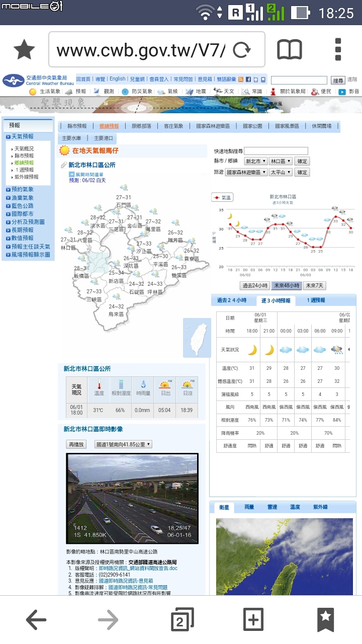This screenshot has height=644, width=362.
Task: Click the 再播放 replay button
Action: click(76, 444)
